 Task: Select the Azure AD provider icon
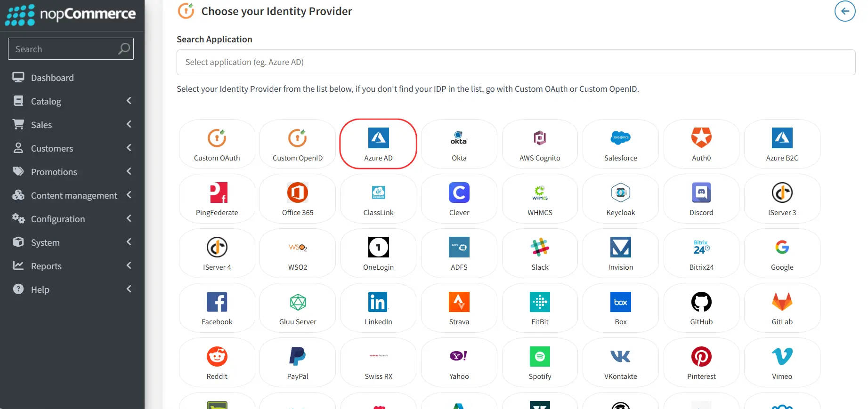[x=378, y=138]
